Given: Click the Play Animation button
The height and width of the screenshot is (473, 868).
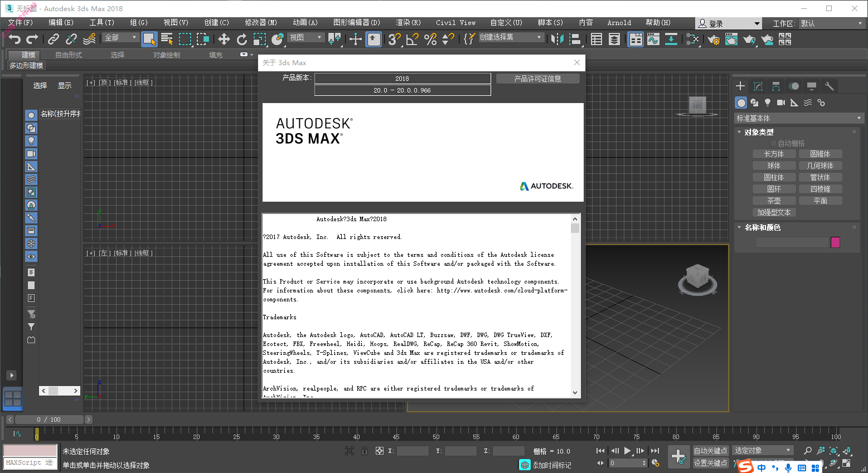Looking at the screenshot, I should coord(628,451).
